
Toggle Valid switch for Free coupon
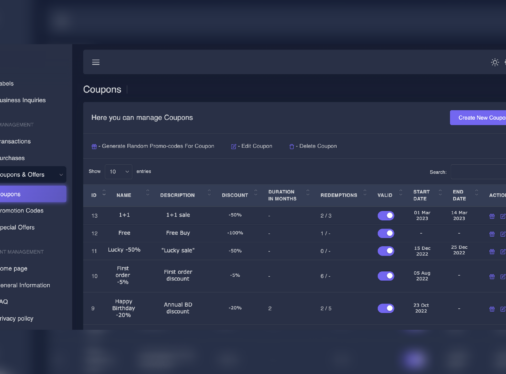(x=386, y=233)
